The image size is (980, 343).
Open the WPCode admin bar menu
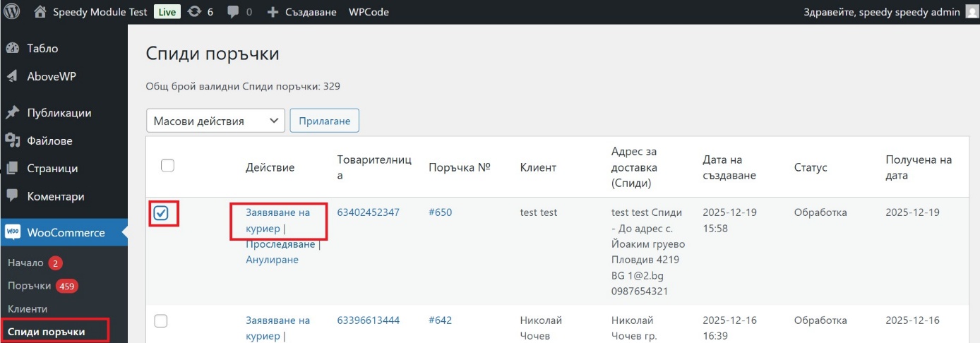pyautogui.click(x=369, y=12)
